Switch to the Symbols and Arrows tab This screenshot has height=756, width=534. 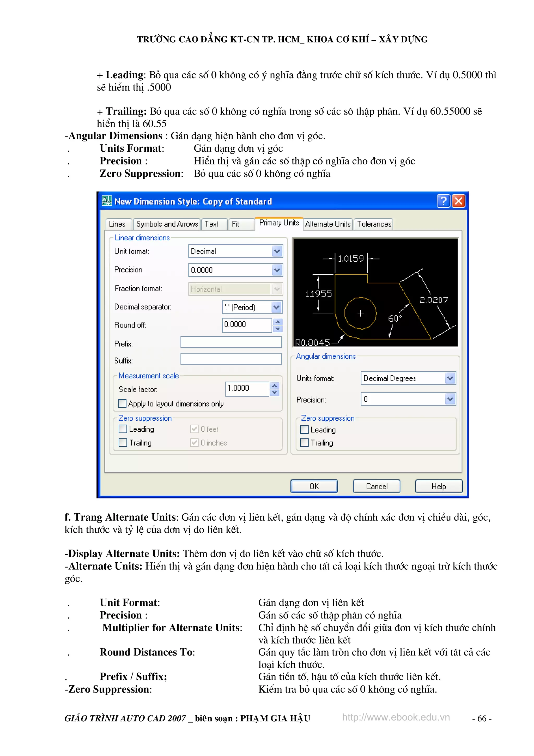tap(167, 224)
